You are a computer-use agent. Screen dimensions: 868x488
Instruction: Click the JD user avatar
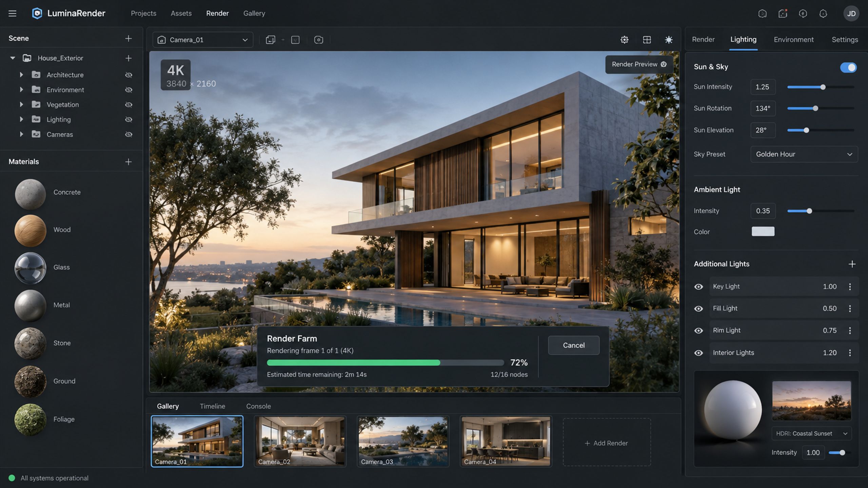pos(851,14)
